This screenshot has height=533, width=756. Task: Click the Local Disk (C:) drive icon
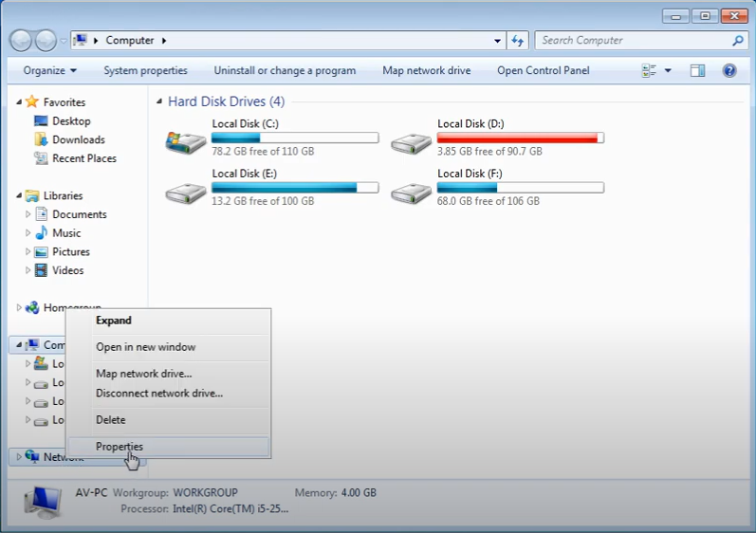click(185, 142)
